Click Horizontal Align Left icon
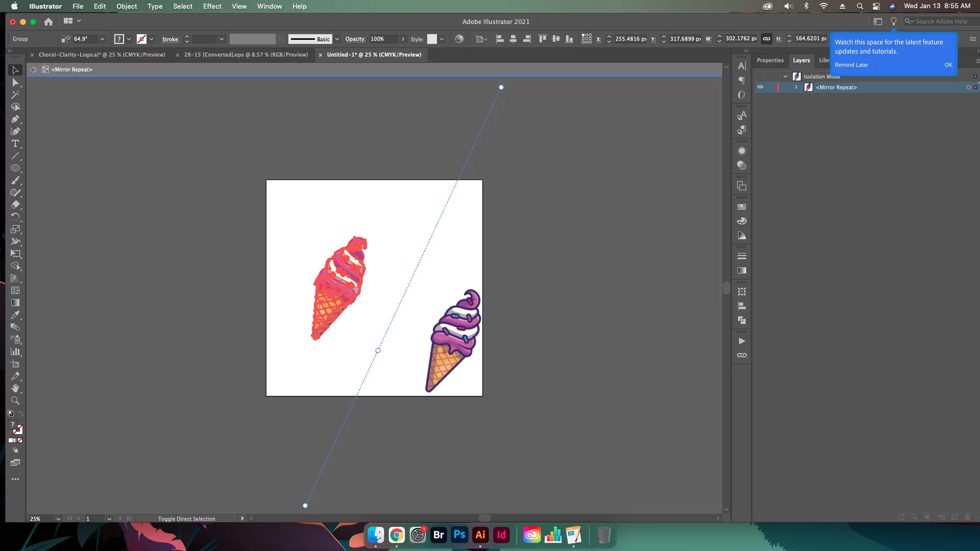 click(500, 39)
